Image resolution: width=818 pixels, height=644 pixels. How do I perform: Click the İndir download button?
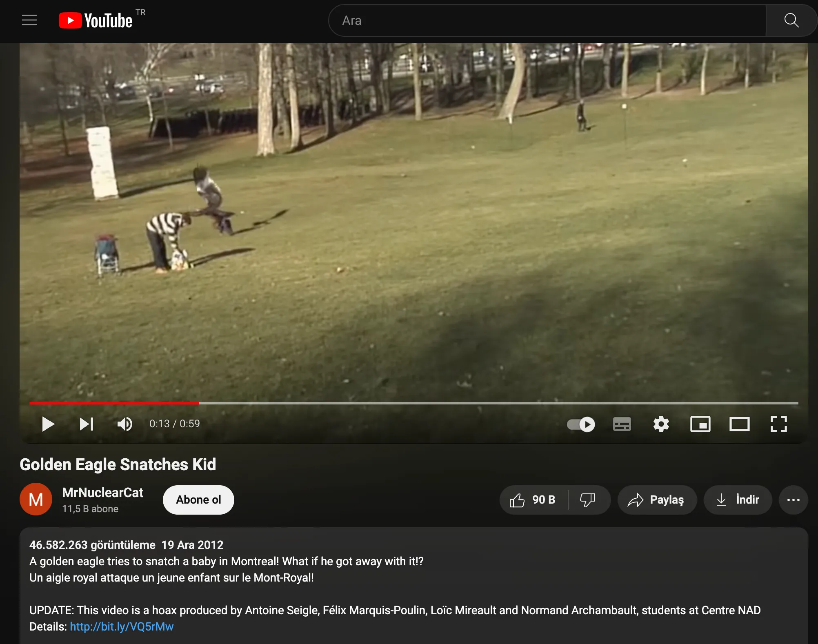[x=738, y=500]
